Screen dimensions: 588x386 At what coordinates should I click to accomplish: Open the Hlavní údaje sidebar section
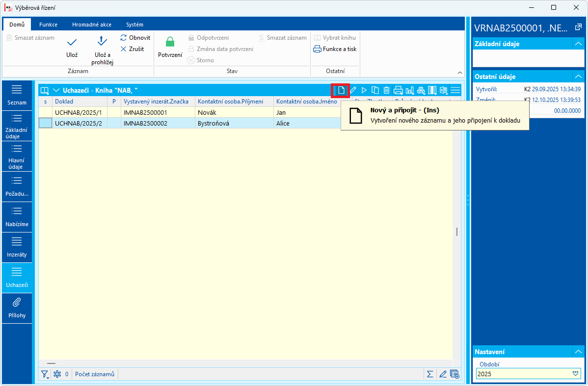tap(17, 156)
